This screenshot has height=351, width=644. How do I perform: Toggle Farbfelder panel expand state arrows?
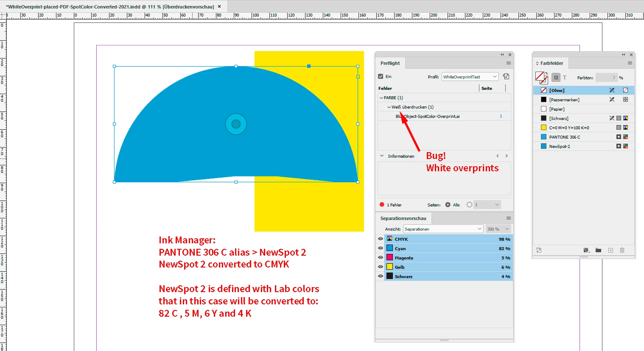[x=537, y=63]
